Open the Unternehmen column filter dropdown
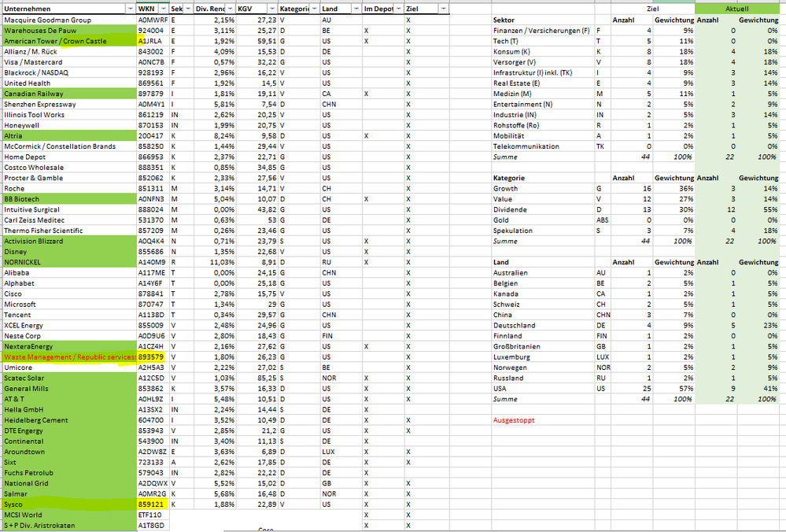Viewport: 786px width, 532px height. pos(130,8)
